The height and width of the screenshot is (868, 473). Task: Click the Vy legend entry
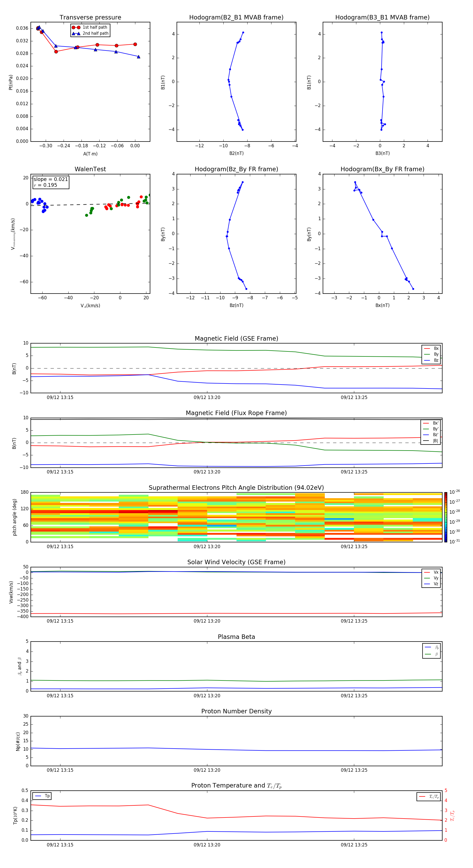coord(431,578)
